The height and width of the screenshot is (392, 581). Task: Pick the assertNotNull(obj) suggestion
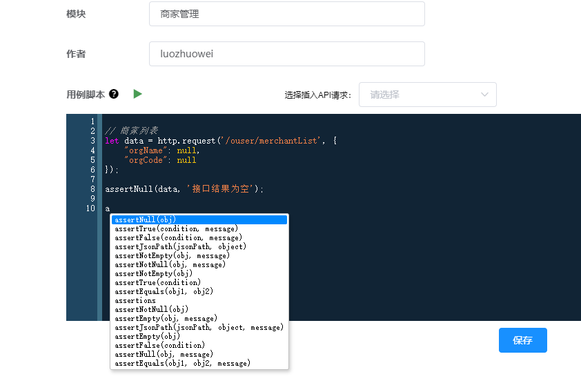[x=199, y=309]
